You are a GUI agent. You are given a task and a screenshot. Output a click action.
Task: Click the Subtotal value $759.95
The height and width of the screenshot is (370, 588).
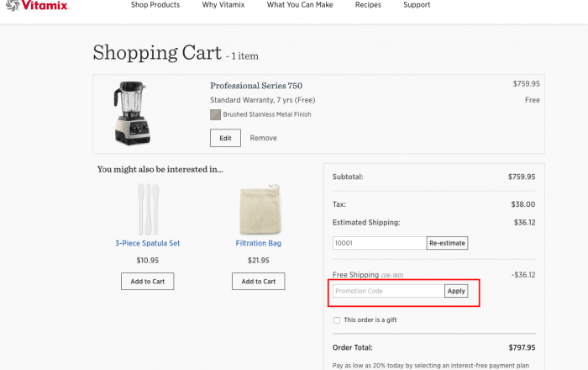click(522, 177)
